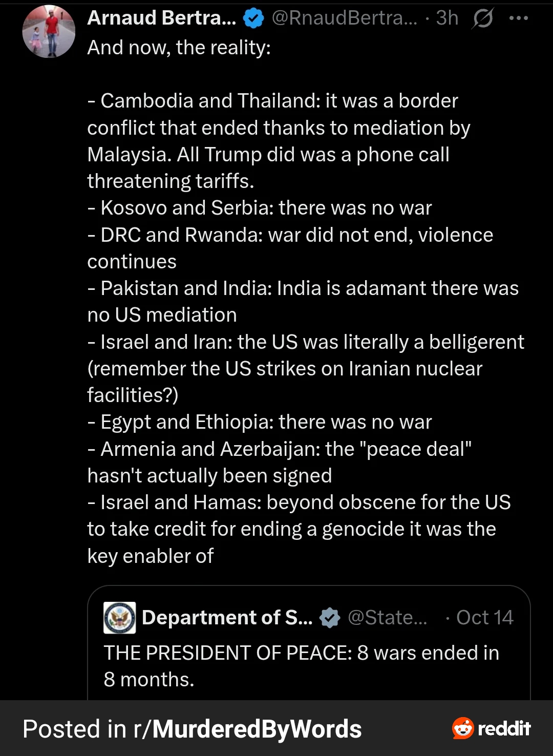
Task: Click the Arnaud Bertra... display name
Action: pos(162,18)
